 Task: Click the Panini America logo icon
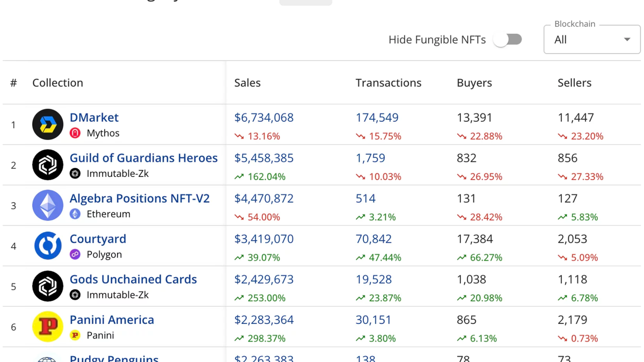(x=48, y=327)
